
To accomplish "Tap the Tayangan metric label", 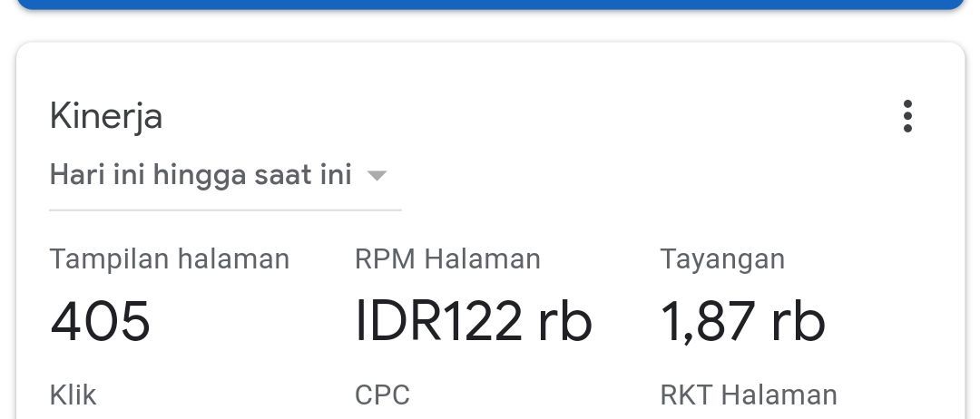I will [722, 259].
